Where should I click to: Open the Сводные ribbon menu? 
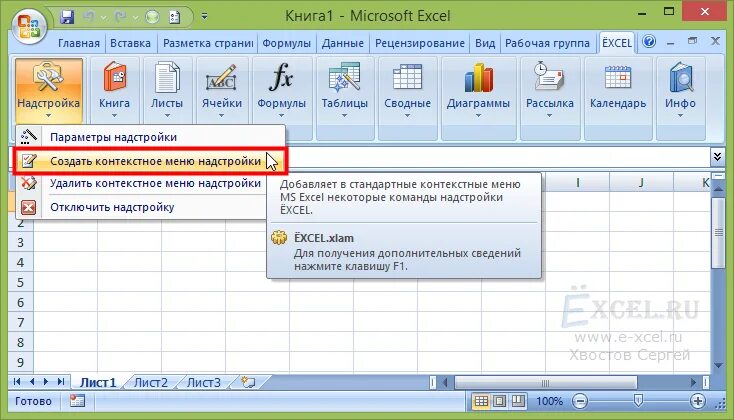(408, 89)
